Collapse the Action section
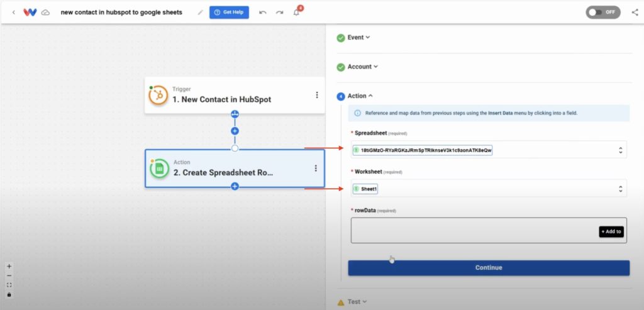 (360, 96)
